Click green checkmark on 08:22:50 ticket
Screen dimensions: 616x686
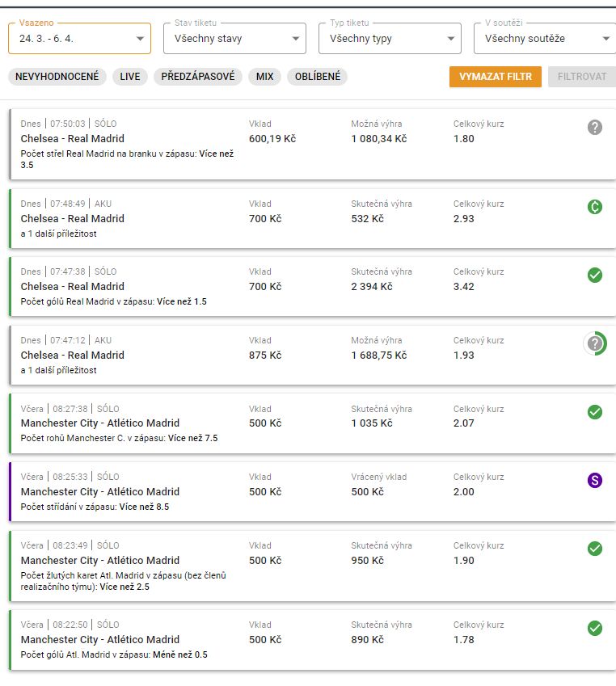coord(594,629)
